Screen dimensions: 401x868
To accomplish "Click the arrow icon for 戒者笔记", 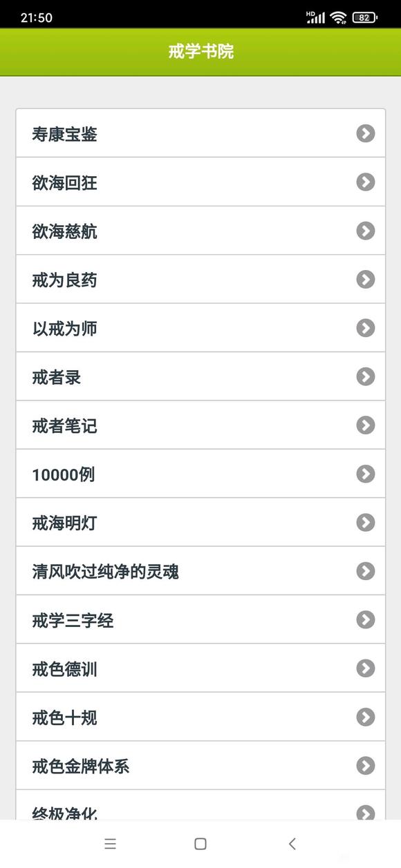I will pyautogui.click(x=365, y=425).
